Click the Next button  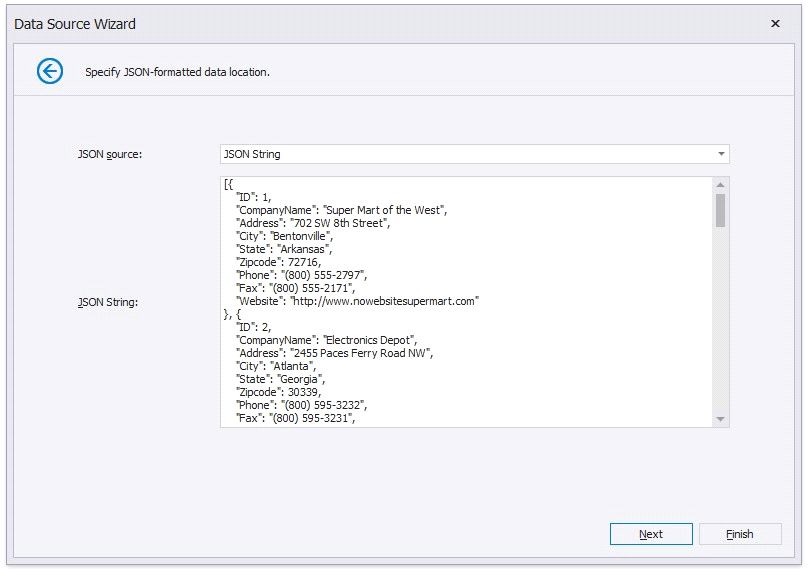pos(650,534)
